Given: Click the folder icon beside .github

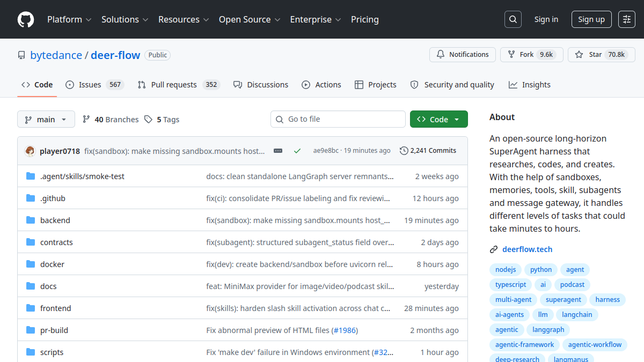Looking at the screenshot, I should click(31, 198).
